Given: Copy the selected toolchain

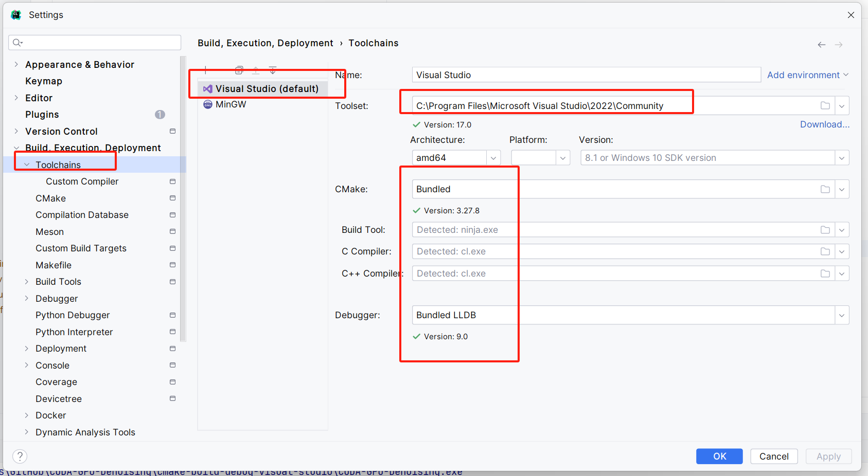Looking at the screenshot, I should (x=239, y=70).
